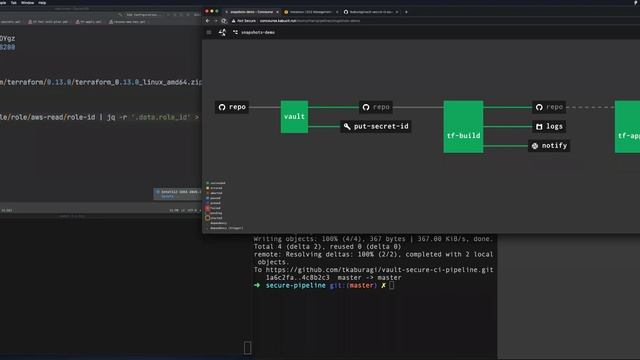Screen dimensions: 640x360
Task: Close the snapshots-demo Concourse tab
Action: tap(277, 12)
